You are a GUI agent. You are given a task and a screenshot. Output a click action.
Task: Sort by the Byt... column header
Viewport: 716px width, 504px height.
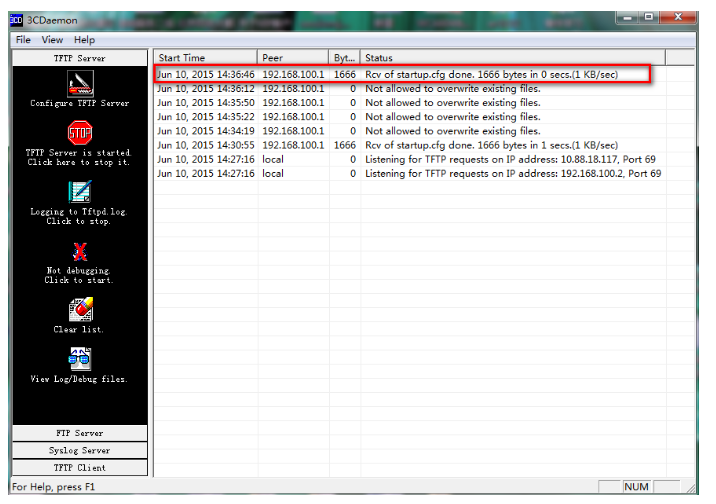coord(344,58)
